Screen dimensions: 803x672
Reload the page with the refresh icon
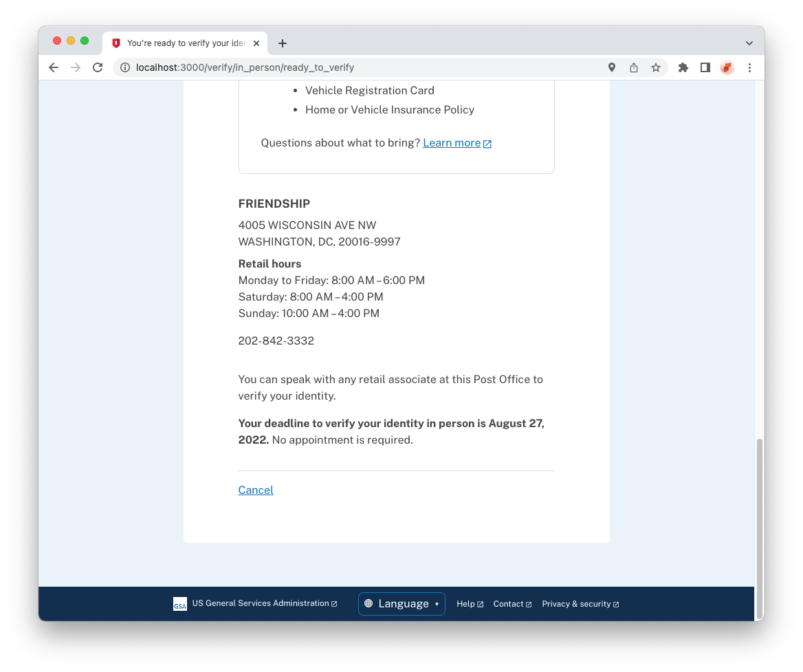coord(98,67)
